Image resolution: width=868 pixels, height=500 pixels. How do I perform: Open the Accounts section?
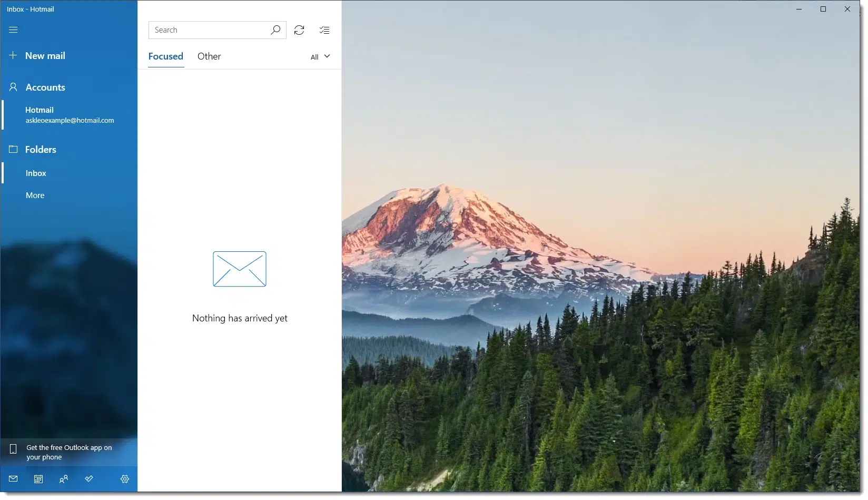pos(37,87)
